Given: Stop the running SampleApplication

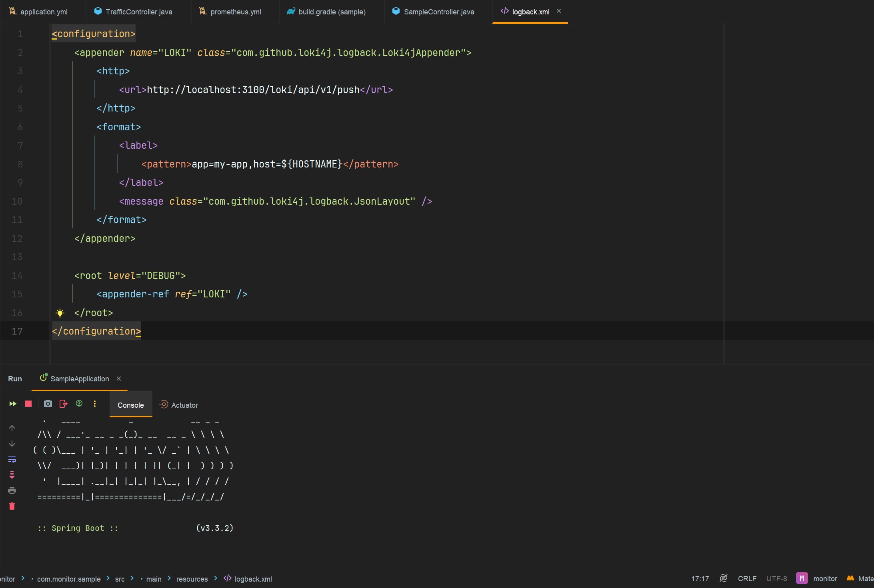Looking at the screenshot, I should (28, 404).
